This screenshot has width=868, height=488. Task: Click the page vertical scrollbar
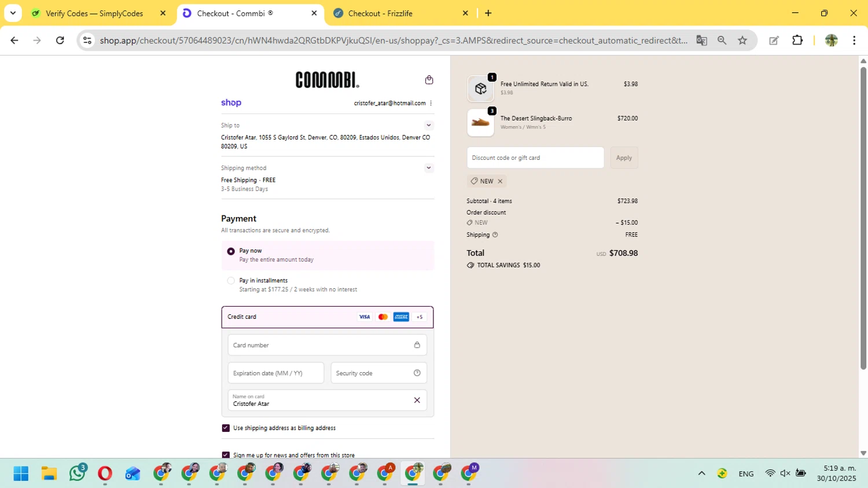[863, 218]
